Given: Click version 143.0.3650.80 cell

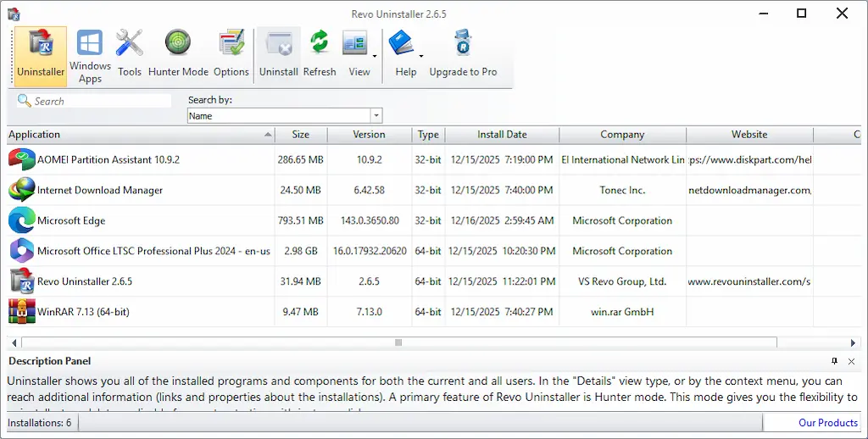Looking at the screenshot, I should 370,220.
